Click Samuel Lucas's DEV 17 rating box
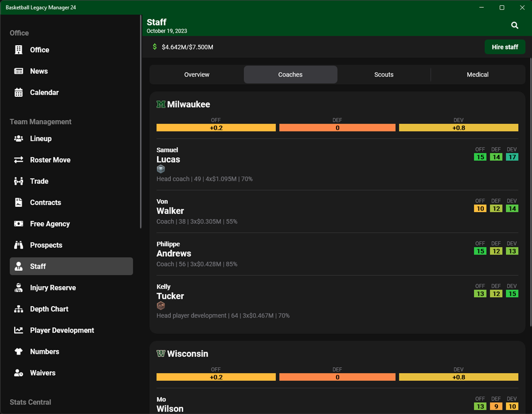This screenshot has width=532, height=414. 512,157
